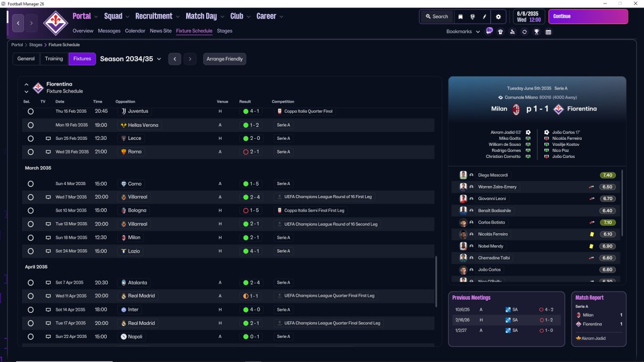The image size is (644, 362).
Task: Click the Fiorentina crest in the match panel
Action: click(x=558, y=109)
